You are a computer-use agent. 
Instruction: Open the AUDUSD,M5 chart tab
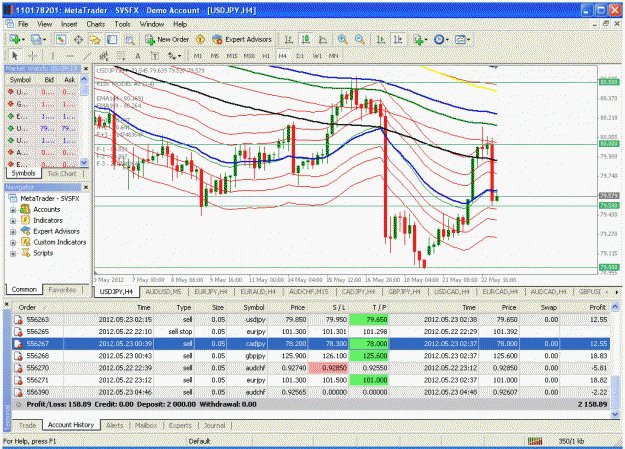point(163,292)
